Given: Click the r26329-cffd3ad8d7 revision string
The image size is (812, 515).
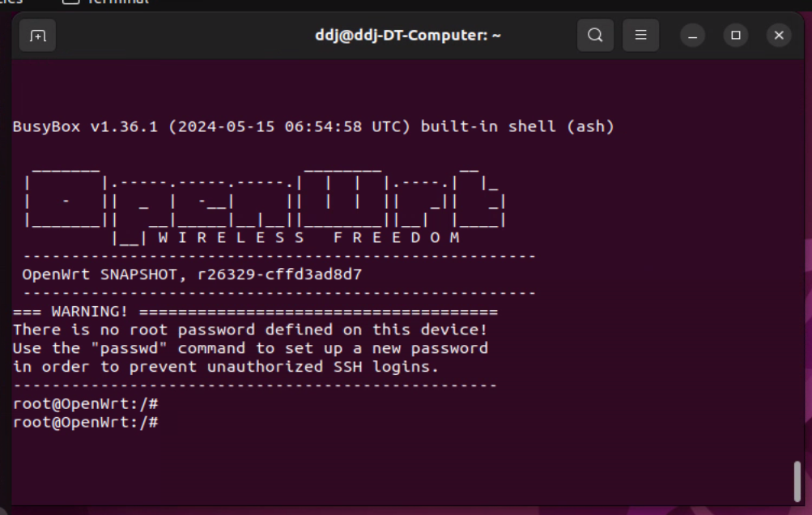Looking at the screenshot, I should point(279,274).
